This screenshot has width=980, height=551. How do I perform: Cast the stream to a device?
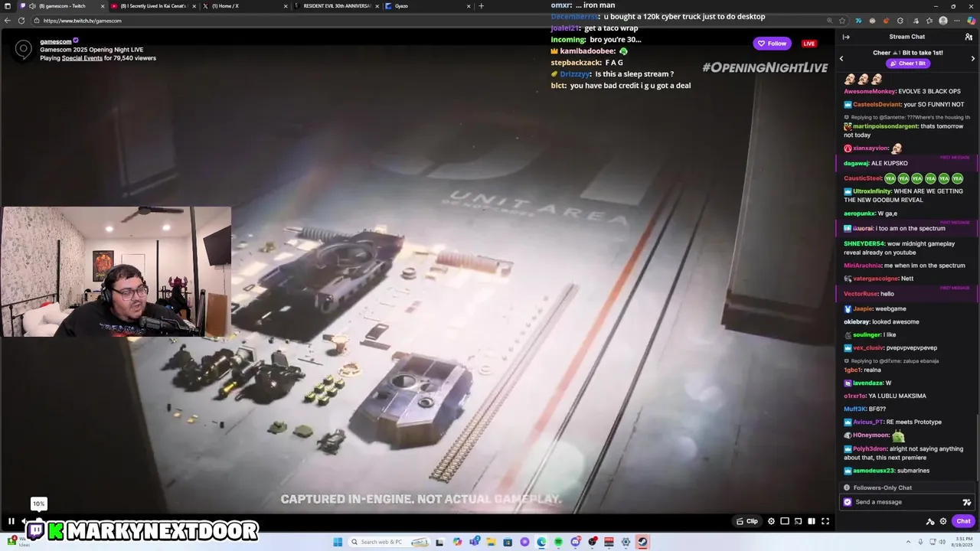[798, 521]
